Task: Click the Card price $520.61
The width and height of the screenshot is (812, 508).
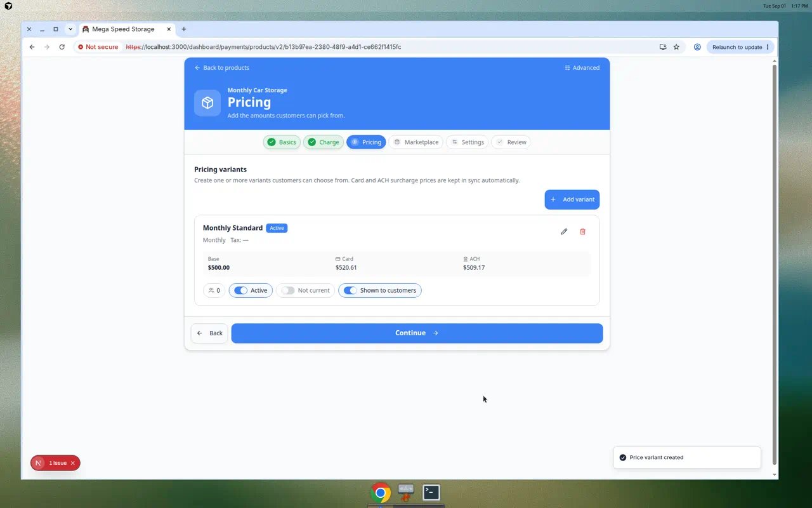Action: pyautogui.click(x=346, y=268)
